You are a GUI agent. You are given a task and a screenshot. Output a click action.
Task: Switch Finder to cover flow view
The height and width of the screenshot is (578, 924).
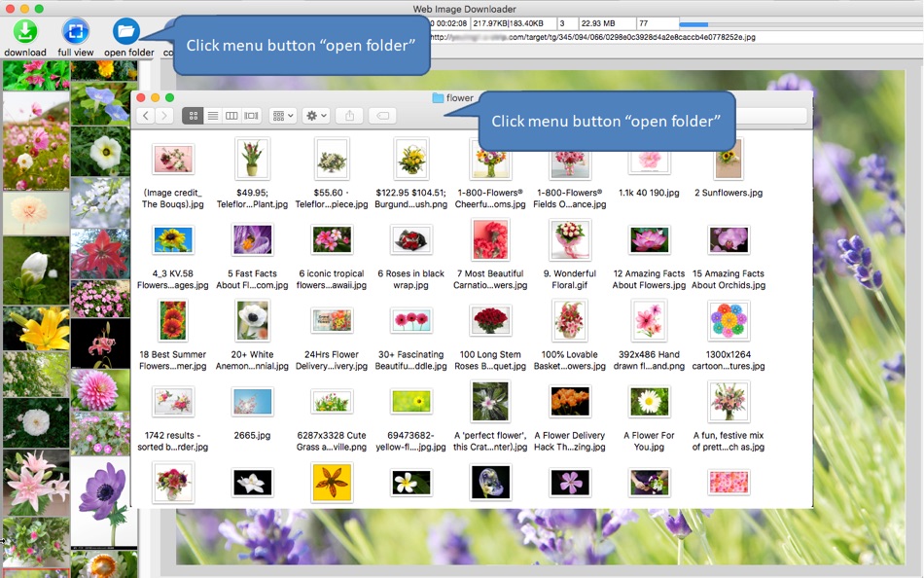point(252,116)
